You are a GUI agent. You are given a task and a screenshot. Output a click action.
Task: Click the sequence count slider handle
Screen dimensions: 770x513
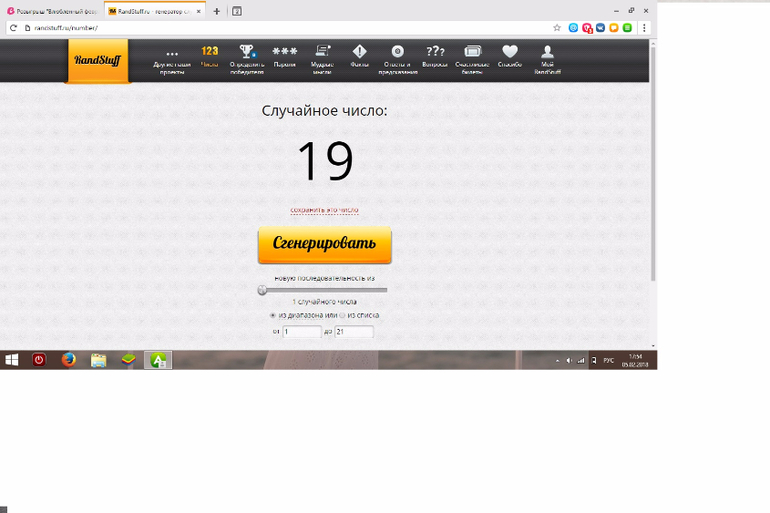262,290
